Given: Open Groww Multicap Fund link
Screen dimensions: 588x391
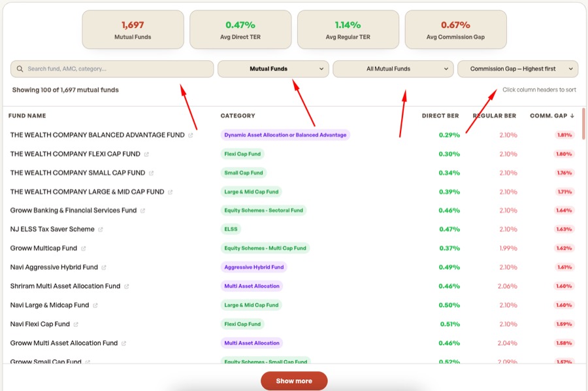Looking at the screenshot, I should [x=44, y=248].
